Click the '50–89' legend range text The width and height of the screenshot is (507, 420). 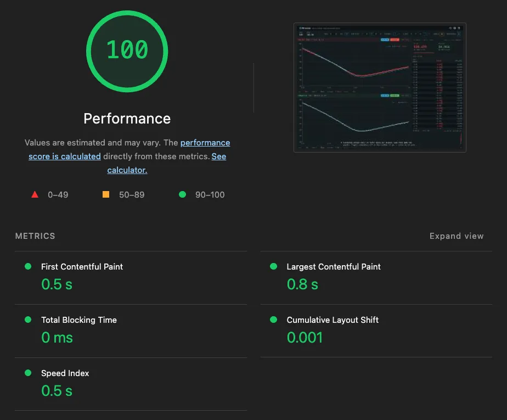pyautogui.click(x=132, y=194)
